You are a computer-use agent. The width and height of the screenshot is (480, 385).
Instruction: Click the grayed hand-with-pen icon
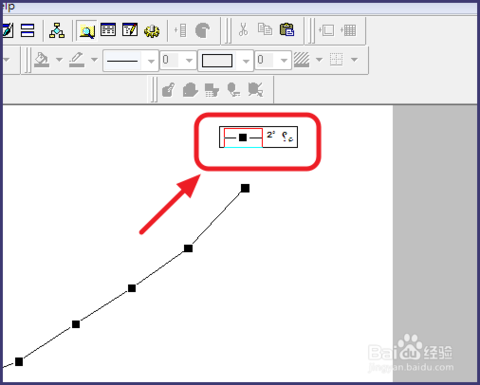(x=168, y=90)
